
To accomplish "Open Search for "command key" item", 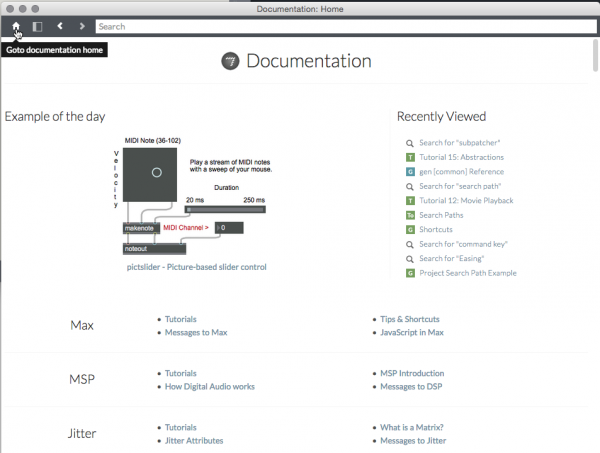I will point(463,244).
